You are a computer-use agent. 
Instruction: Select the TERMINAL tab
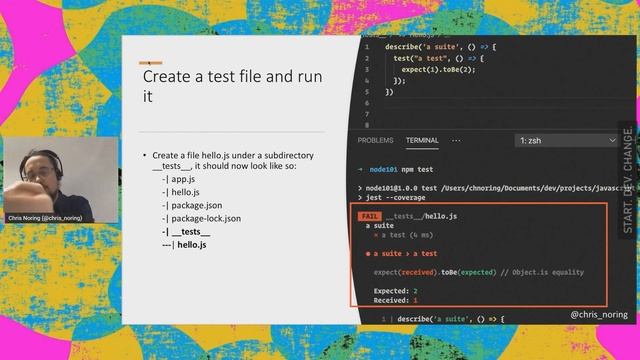422,140
